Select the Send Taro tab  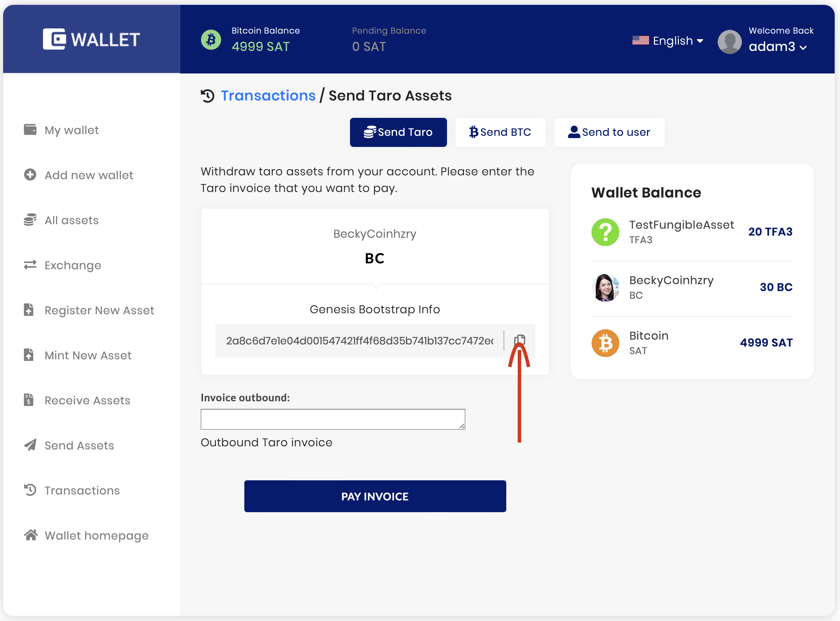pos(398,132)
